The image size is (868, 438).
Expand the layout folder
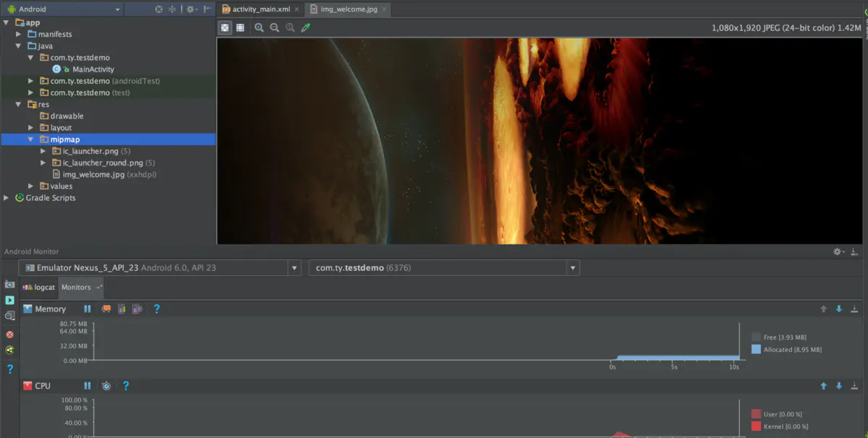30,128
